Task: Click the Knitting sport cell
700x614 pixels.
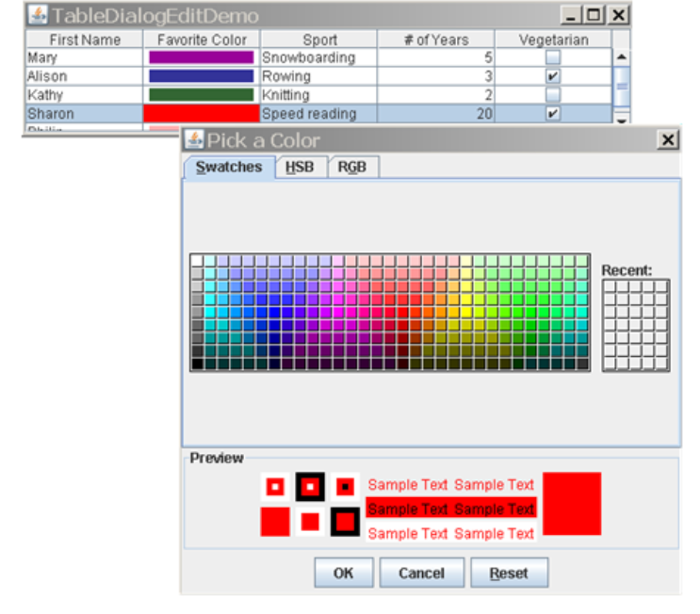Action: pyautogui.click(x=318, y=95)
